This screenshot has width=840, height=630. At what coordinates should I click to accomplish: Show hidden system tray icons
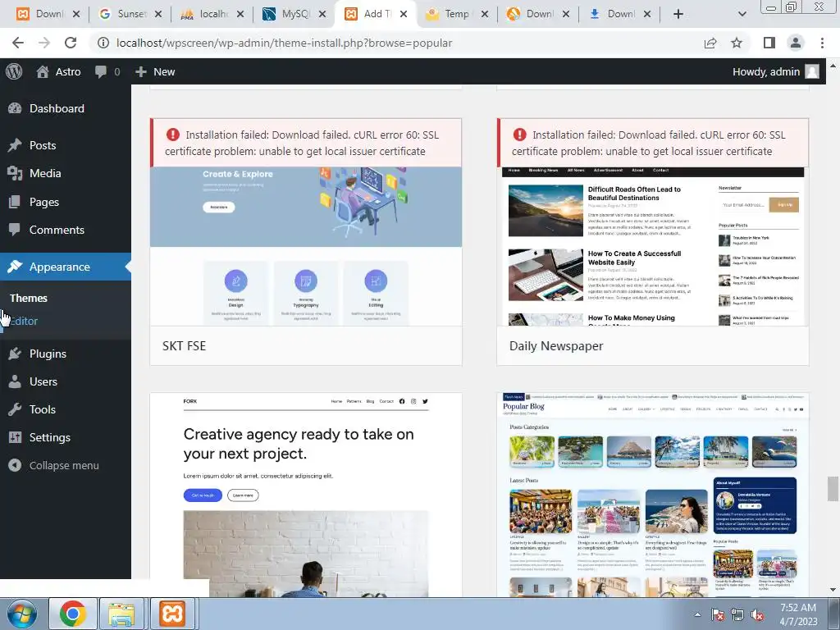point(697,614)
